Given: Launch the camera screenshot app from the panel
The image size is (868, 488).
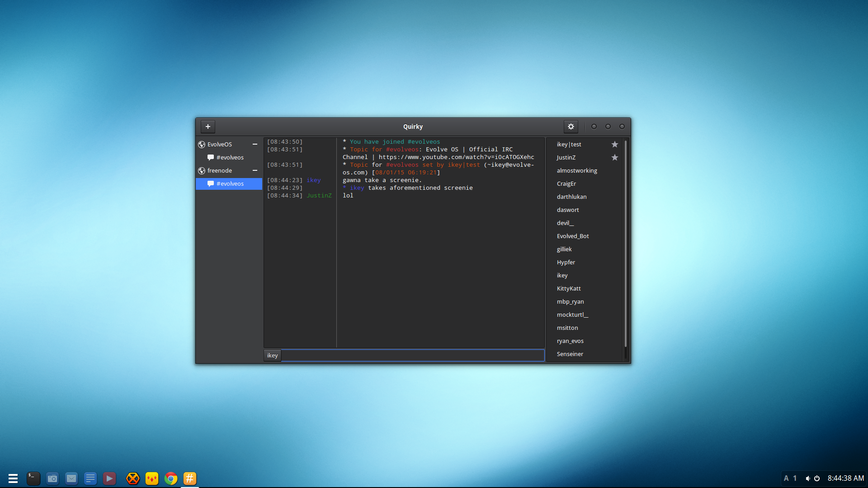Looking at the screenshot, I should click(52, 479).
